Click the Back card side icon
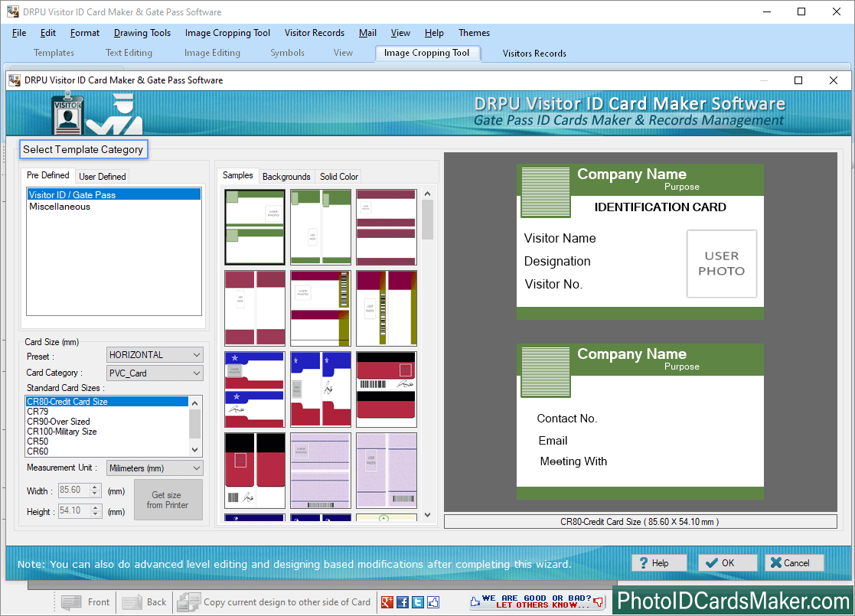 click(x=132, y=602)
